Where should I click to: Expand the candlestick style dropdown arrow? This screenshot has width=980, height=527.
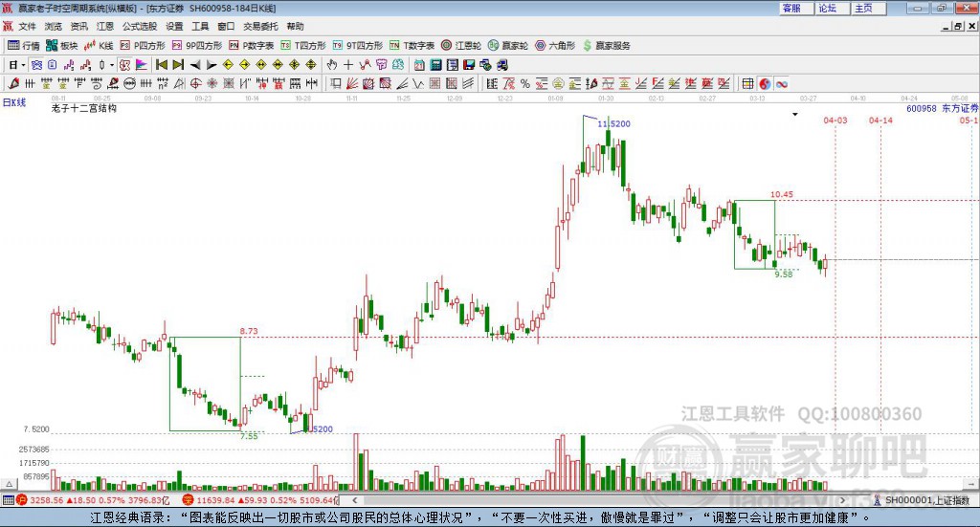tap(112, 65)
